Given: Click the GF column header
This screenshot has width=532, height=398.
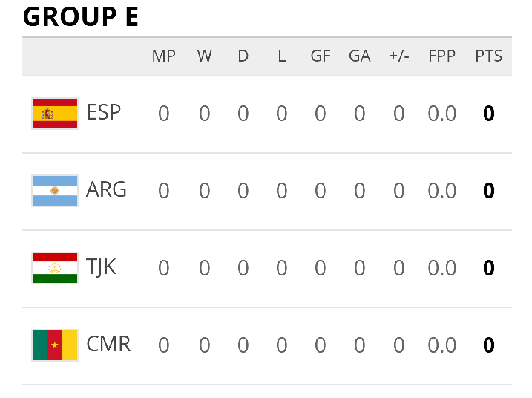Looking at the screenshot, I should tap(321, 56).
